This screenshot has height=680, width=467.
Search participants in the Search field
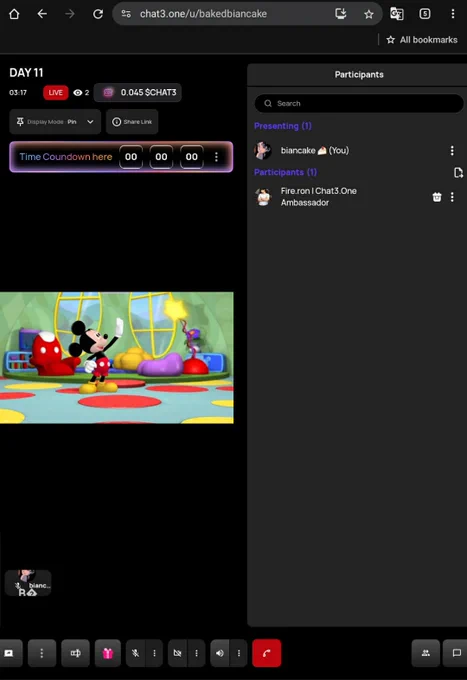(x=359, y=103)
